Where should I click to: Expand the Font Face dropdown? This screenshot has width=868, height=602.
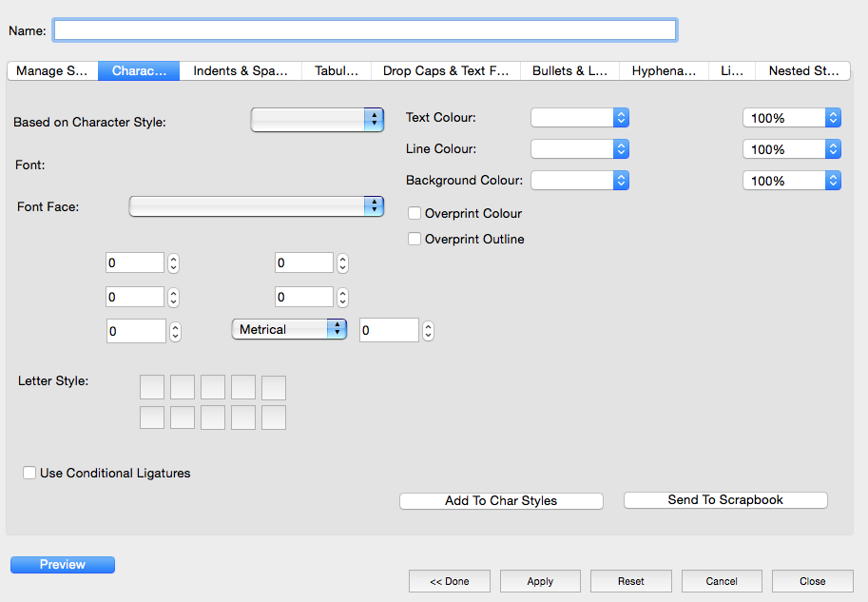256,206
